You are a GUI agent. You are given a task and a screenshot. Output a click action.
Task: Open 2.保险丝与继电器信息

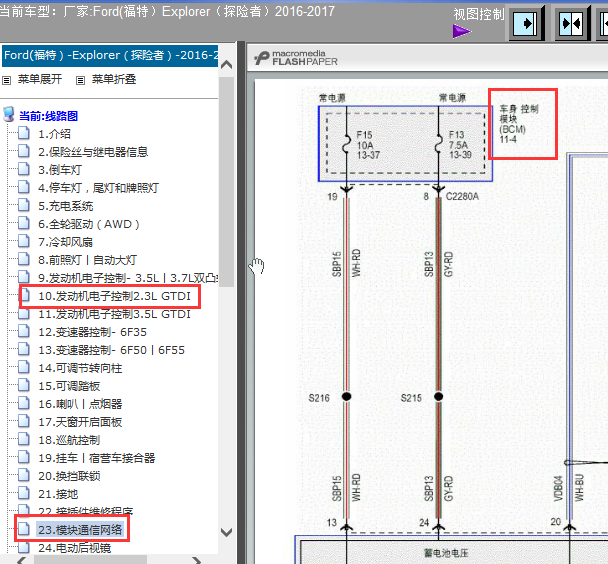[x=93, y=152]
